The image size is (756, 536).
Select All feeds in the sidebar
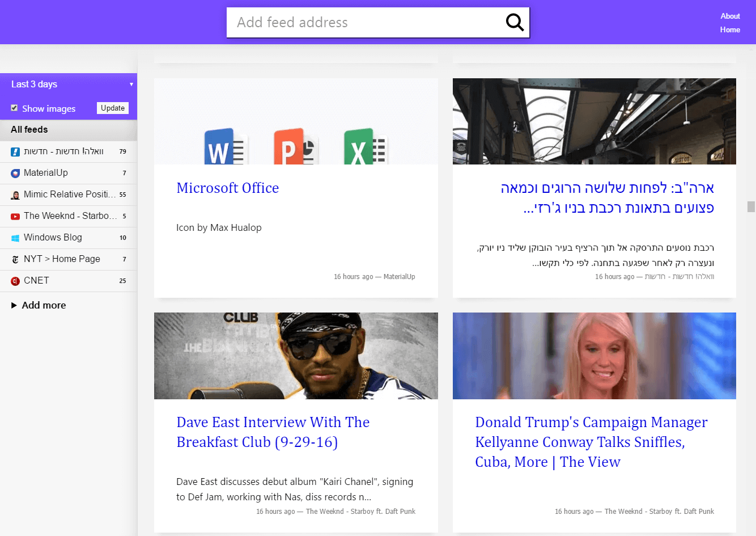tap(29, 130)
